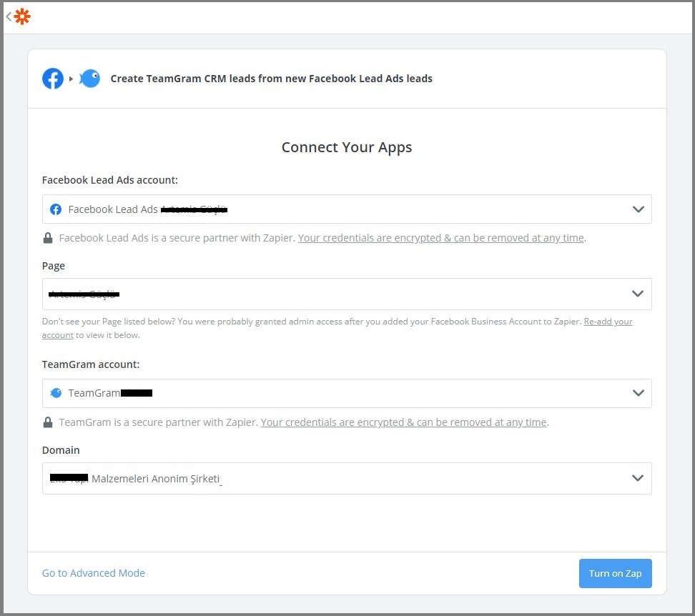Screen dimensions: 695x616
Task: Click the Facebook icon inside the account field
Action: click(x=56, y=209)
